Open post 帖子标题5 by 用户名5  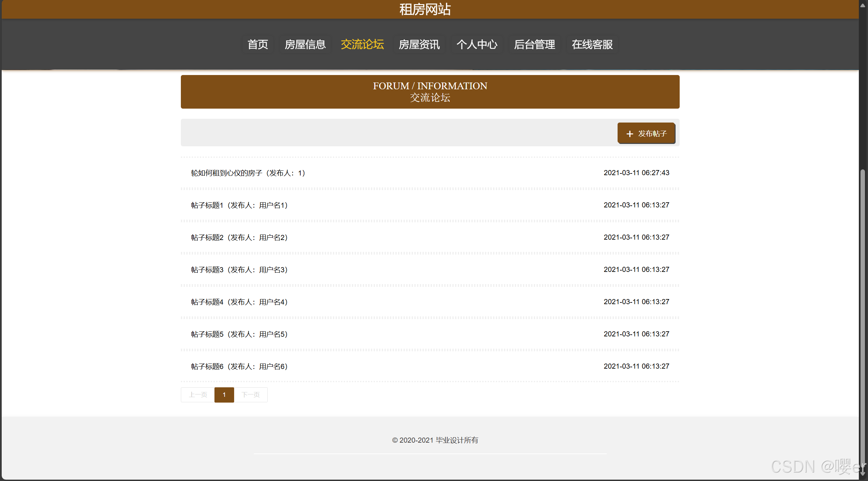(x=239, y=334)
